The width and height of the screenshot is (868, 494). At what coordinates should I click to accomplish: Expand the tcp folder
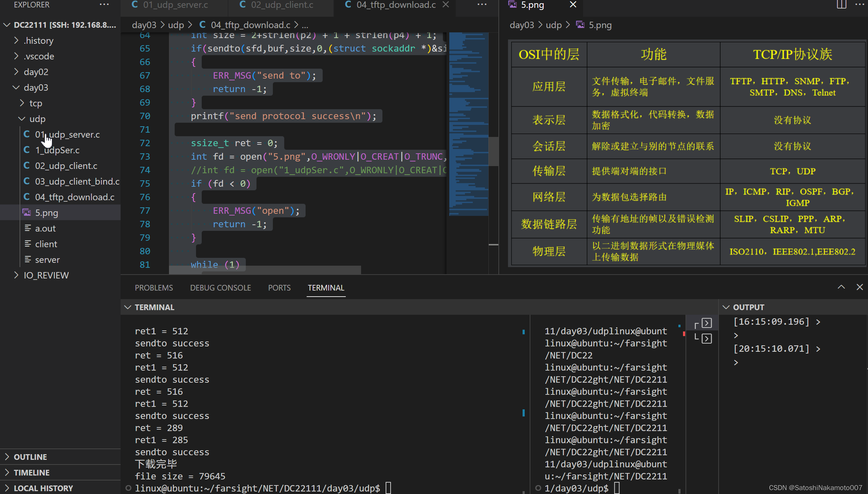coord(22,103)
